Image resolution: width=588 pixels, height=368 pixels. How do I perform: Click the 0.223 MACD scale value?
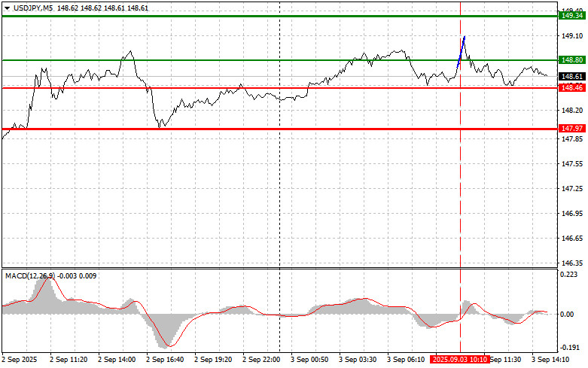coord(569,275)
